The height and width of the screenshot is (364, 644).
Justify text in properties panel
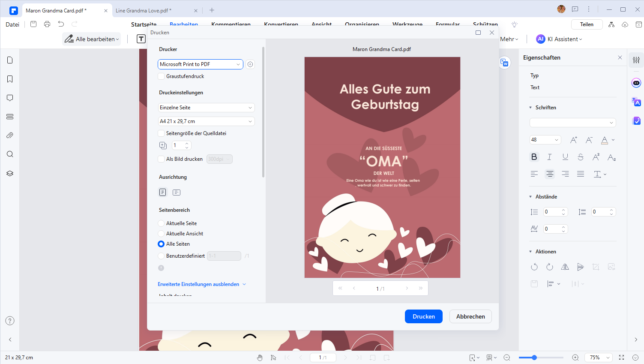(581, 174)
